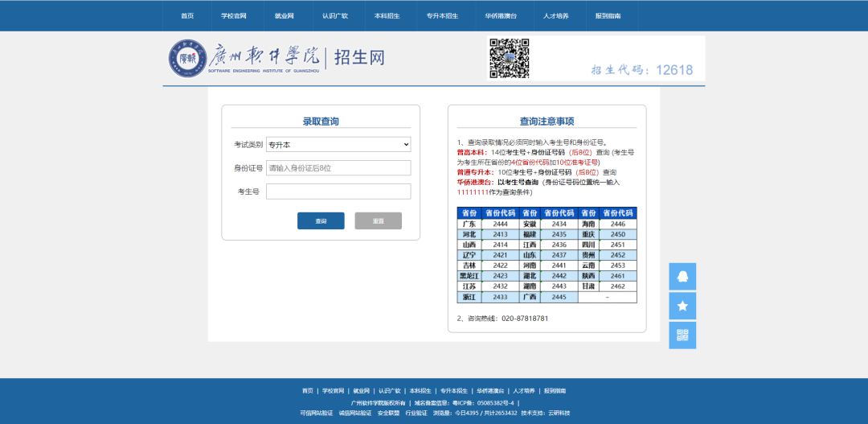The image size is (868, 424).
Task: Click the 考生号 input field
Action: click(338, 191)
